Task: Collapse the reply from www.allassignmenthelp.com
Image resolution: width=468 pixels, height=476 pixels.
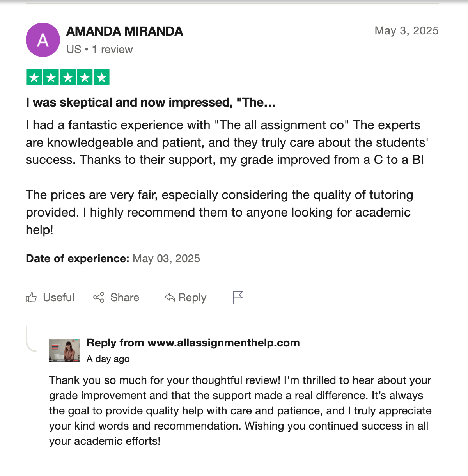Action: point(193,343)
